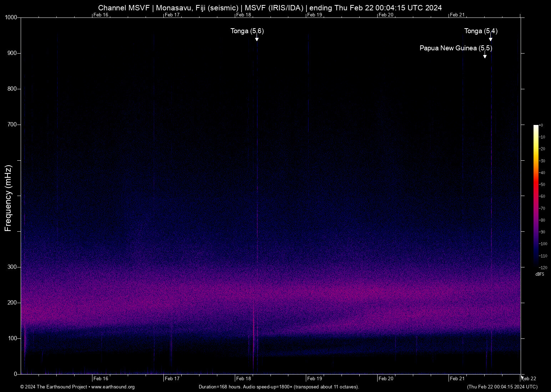Screen dimensions: 551x392
Task: Click the 1000 frequency axis value
Action: (11, 17)
